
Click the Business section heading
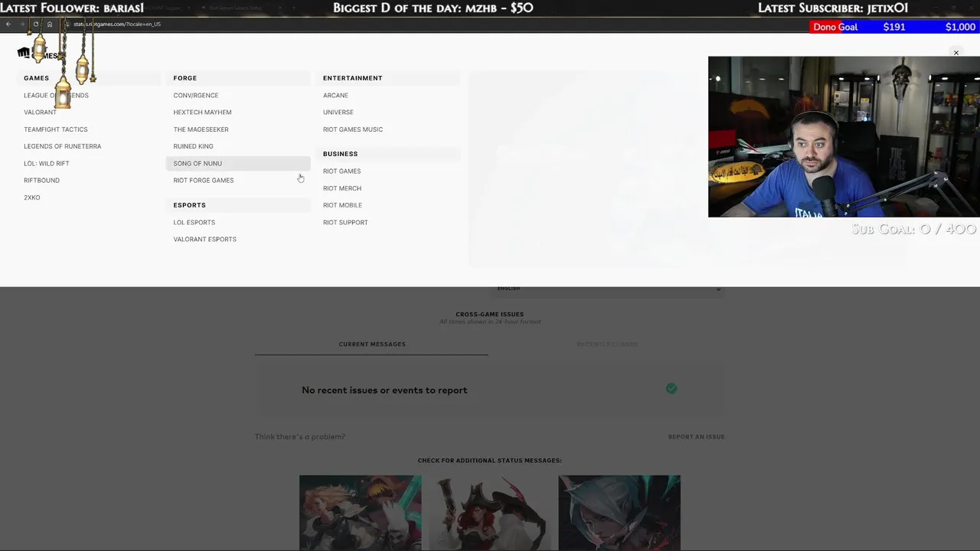[x=340, y=154]
